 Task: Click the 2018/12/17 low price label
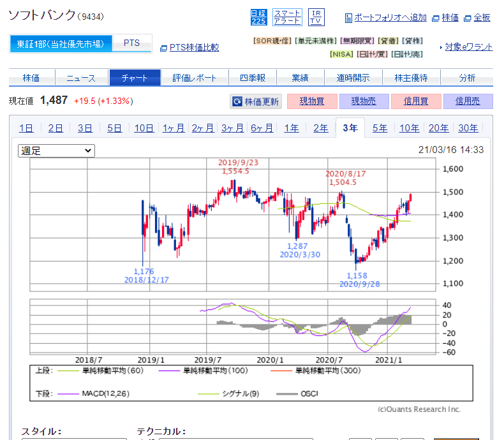click(x=147, y=275)
